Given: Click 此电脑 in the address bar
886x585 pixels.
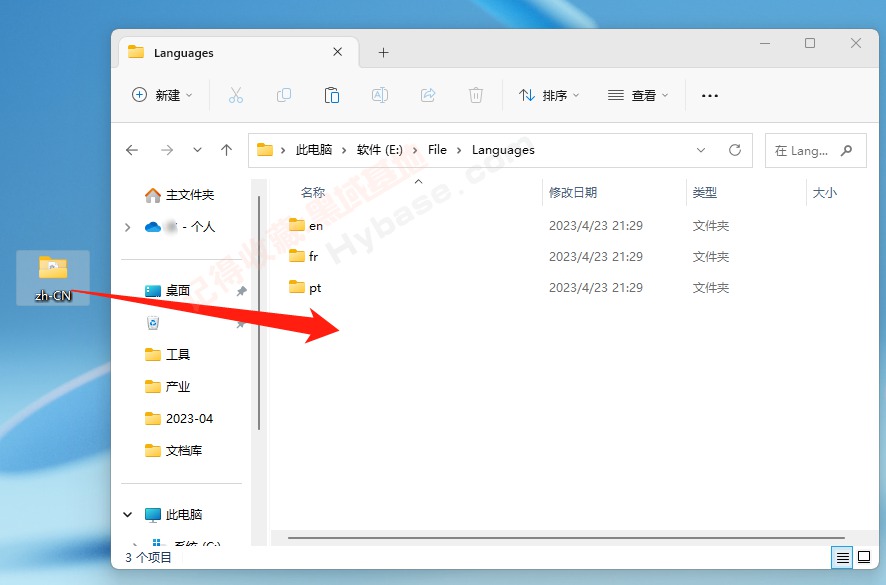Looking at the screenshot, I should coord(314,150).
